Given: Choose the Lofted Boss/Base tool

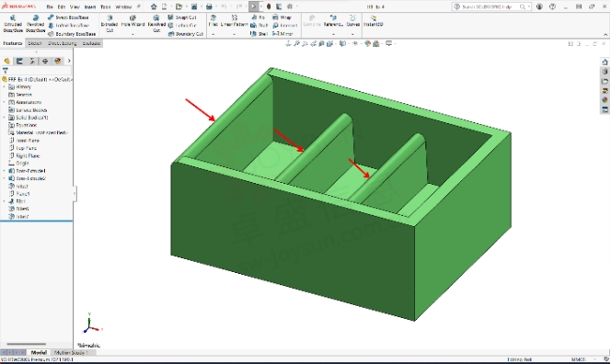Looking at the screenshot, I should (68, 26).
